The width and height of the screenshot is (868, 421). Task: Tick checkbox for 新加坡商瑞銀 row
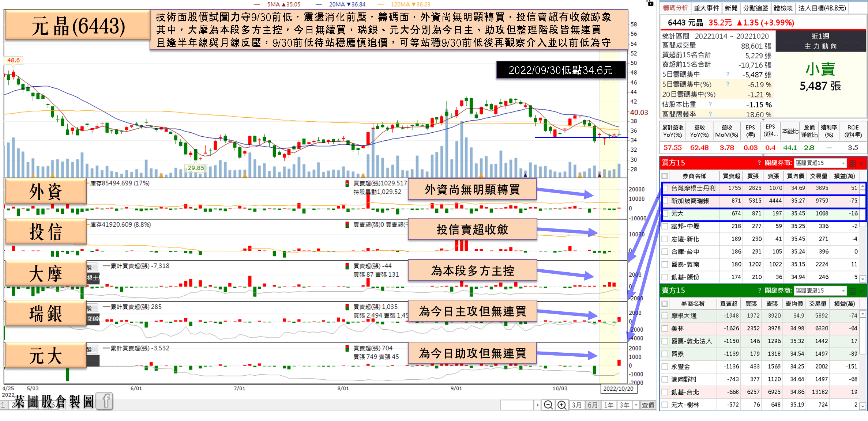[x=665, y=201]
